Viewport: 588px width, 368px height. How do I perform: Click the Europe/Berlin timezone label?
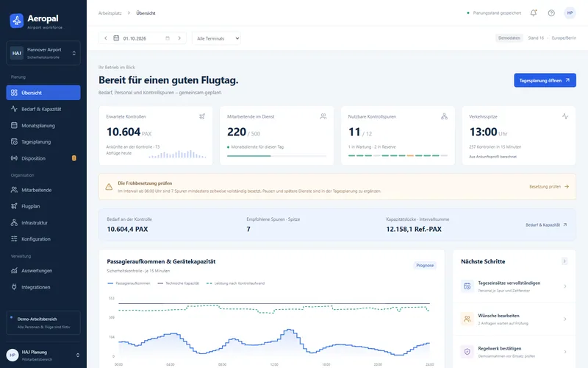tap(564, 38)
